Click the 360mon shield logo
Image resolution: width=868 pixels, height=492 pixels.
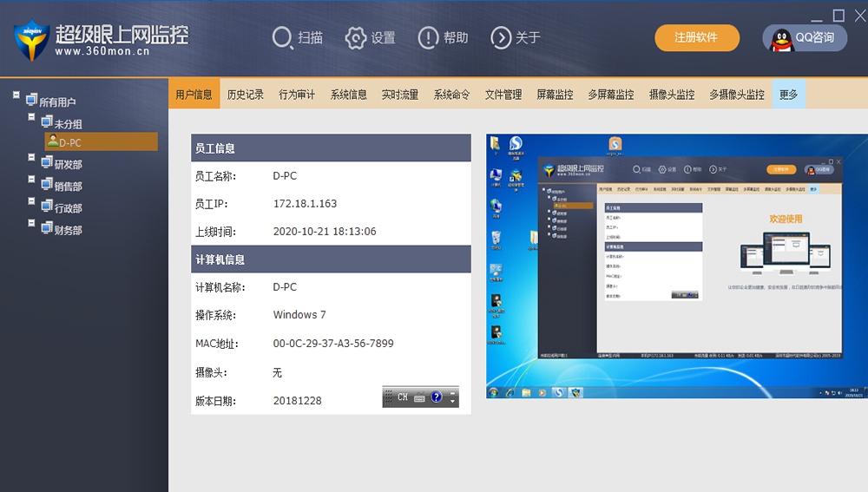31,41
